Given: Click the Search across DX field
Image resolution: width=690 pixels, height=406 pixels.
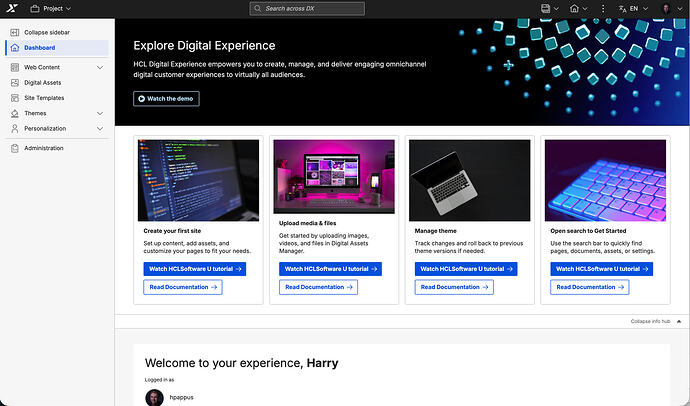Looking at the screenshot, I should point(307,8).
